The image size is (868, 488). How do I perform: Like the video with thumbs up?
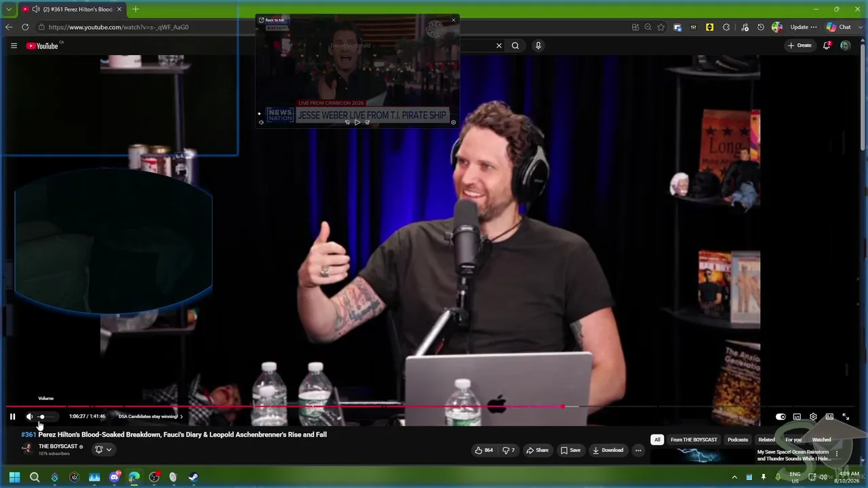(x=484, y=450)
